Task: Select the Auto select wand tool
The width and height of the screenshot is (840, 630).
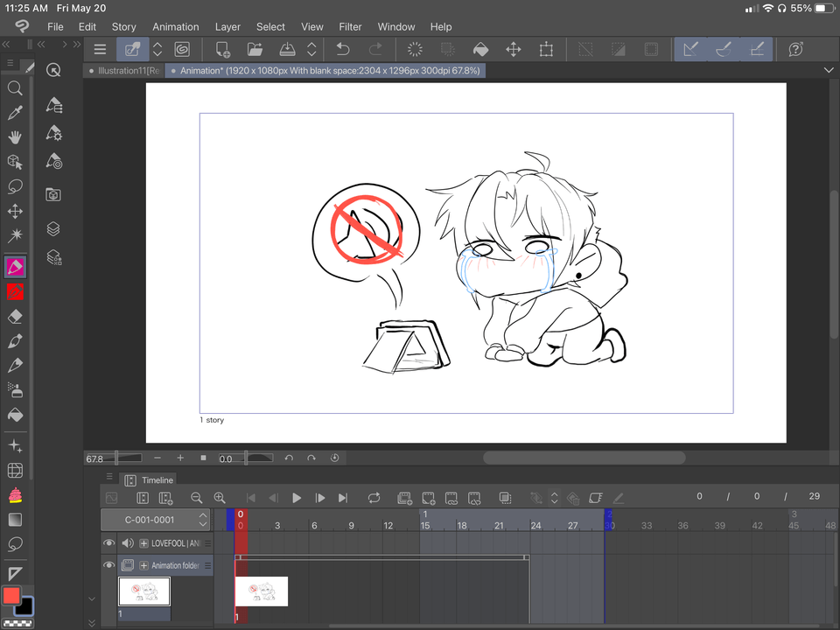Action: (x=15, y=235)
